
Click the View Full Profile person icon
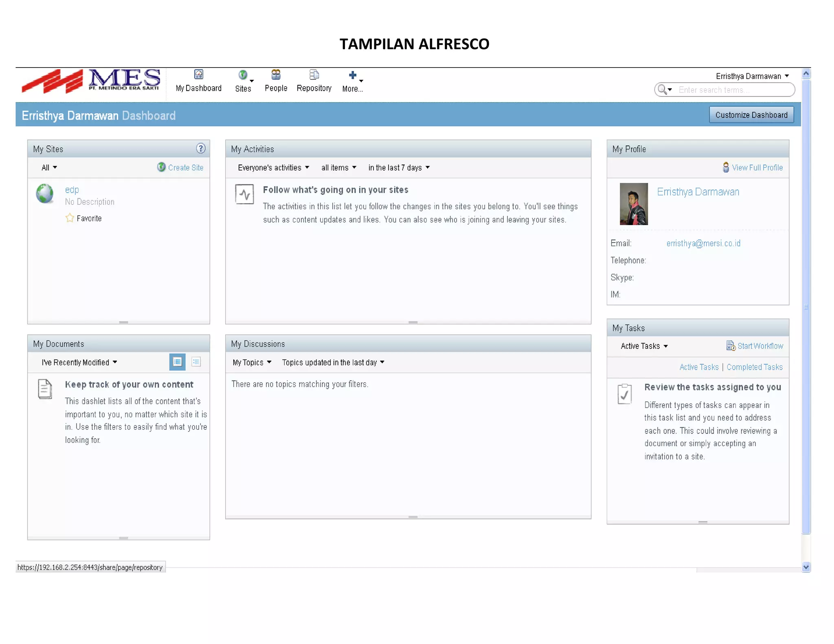[726, 167]
